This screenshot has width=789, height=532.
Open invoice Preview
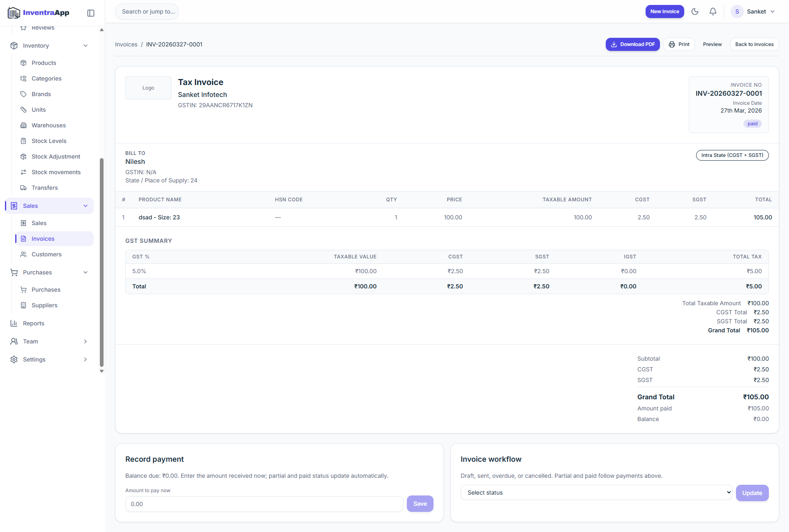click(712, 44)
